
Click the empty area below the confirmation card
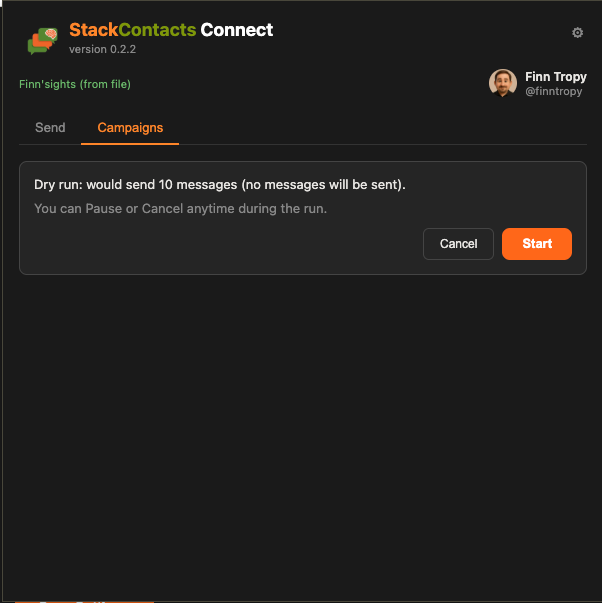point(301,423)
